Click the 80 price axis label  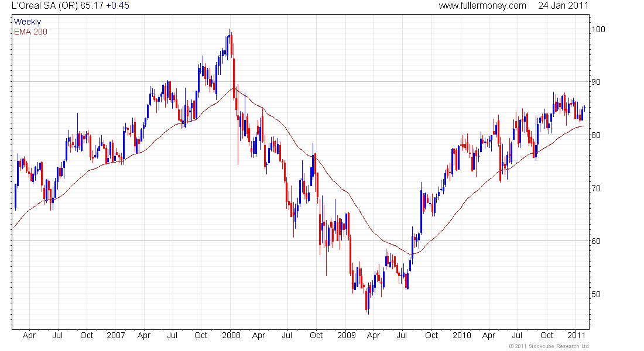pyautogui.click(x=596, y=135)
